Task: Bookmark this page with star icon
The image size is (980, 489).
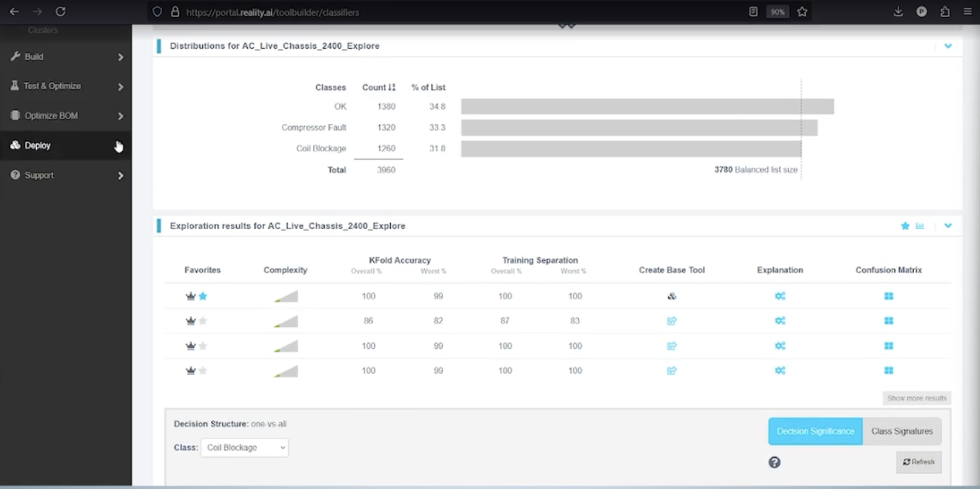Action: point(802,12)
